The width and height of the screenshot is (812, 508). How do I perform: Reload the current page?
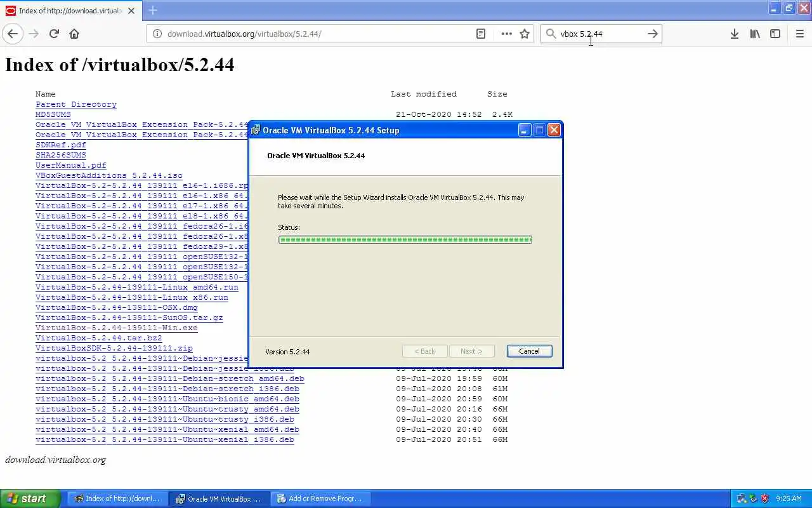pyautogui.click(x=54, y=34)
